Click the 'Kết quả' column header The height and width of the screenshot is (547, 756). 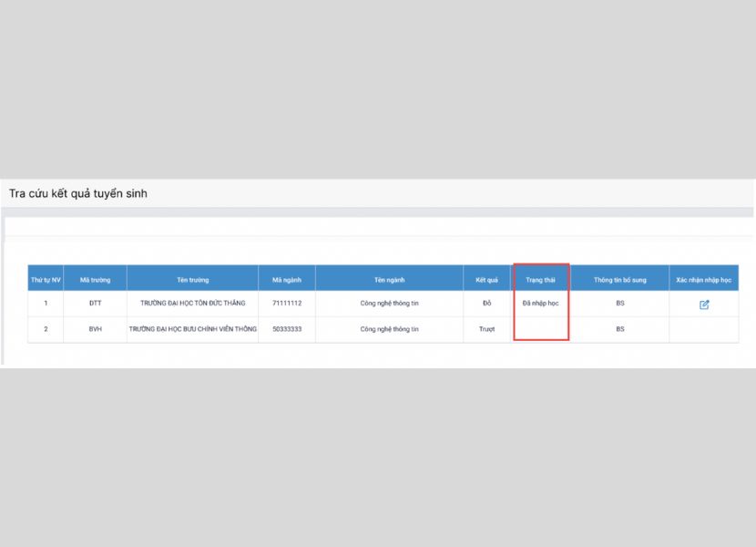(487, 280)
